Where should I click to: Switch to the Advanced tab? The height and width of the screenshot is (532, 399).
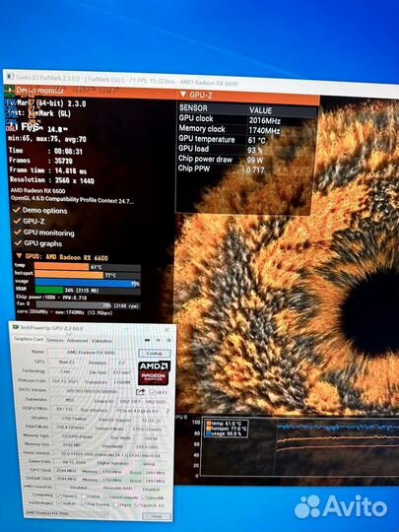coord(77,340)
